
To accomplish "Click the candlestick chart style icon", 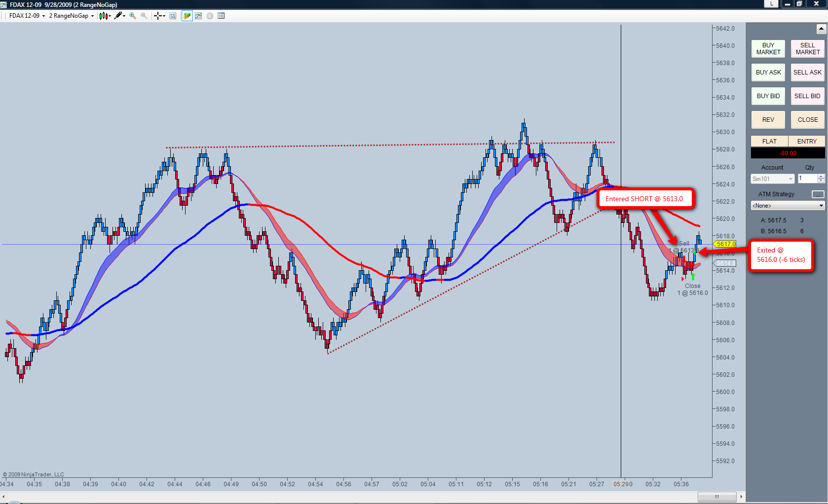I will (103, 16).
